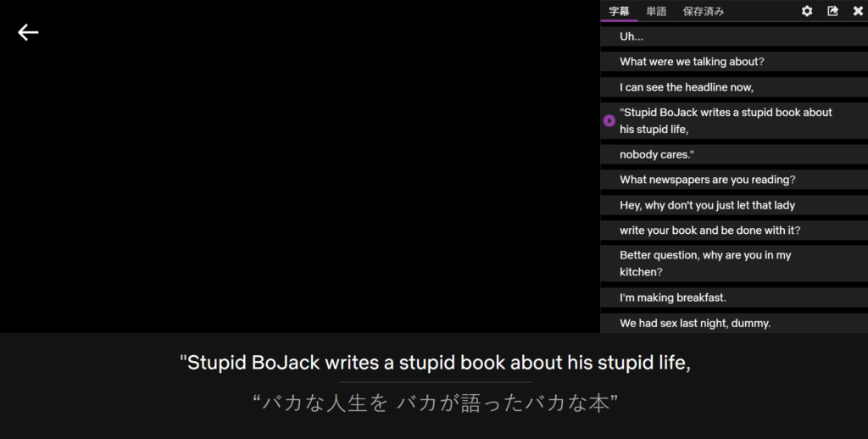Image resolution: width=868 pixels, height=439 pixels.
Task: Click the "I'm making breakfast." subtitle
Action: click(673, 297)
